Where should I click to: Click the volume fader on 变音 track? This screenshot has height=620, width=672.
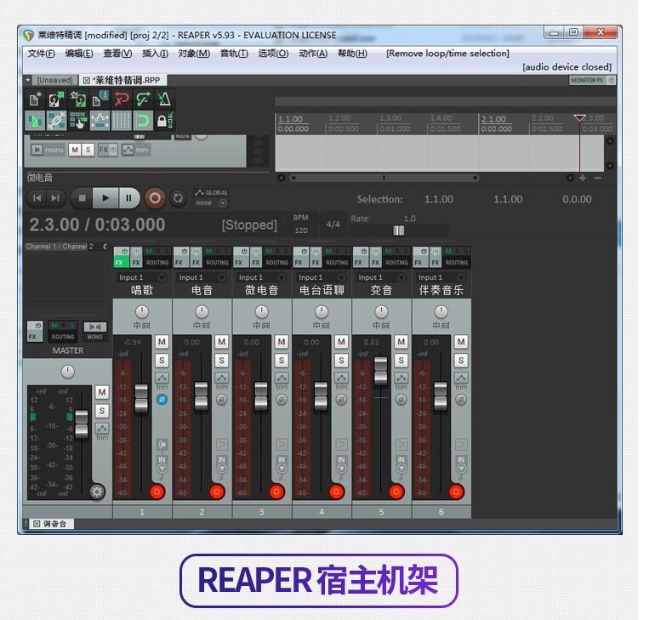coord(380,370)
